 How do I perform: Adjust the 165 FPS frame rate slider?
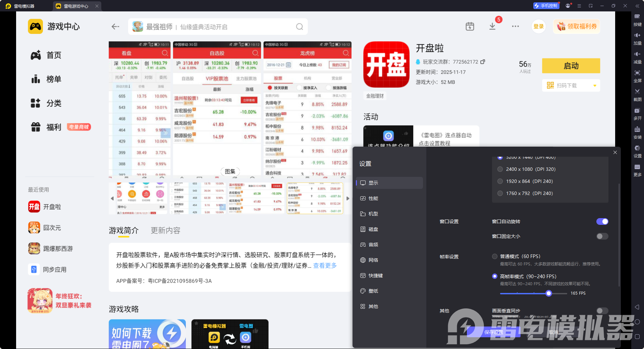tap(549, 293)
